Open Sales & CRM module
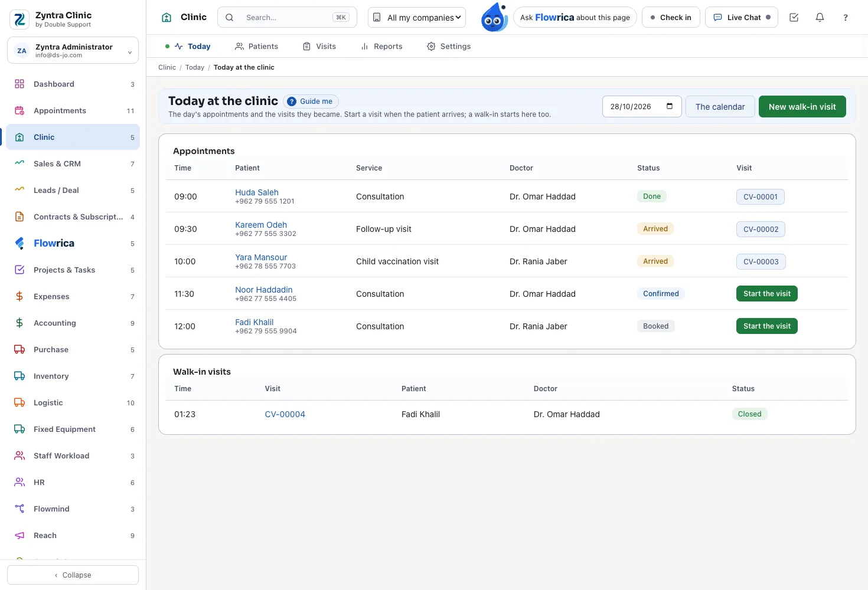The width and height of the screenshot is (868, 590). point(73,164)
